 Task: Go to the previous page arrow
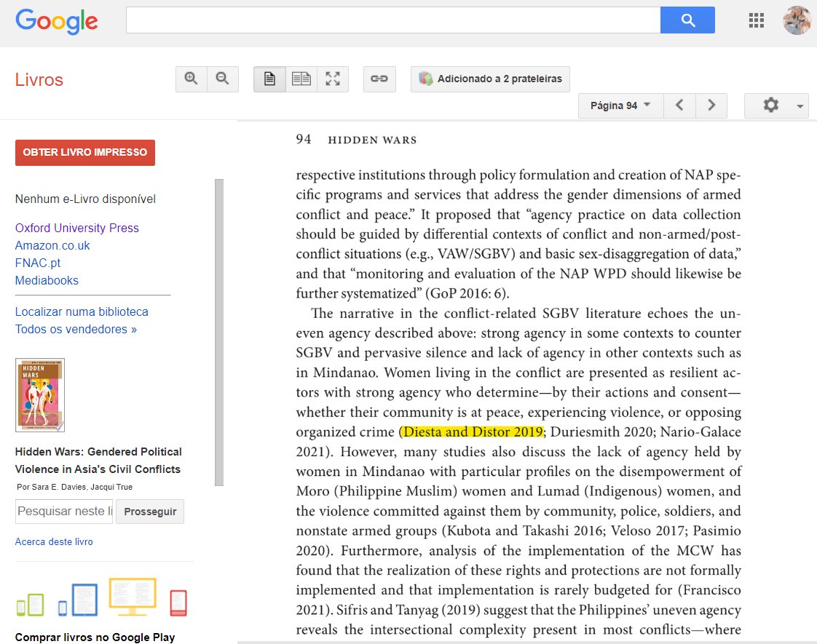679,106
